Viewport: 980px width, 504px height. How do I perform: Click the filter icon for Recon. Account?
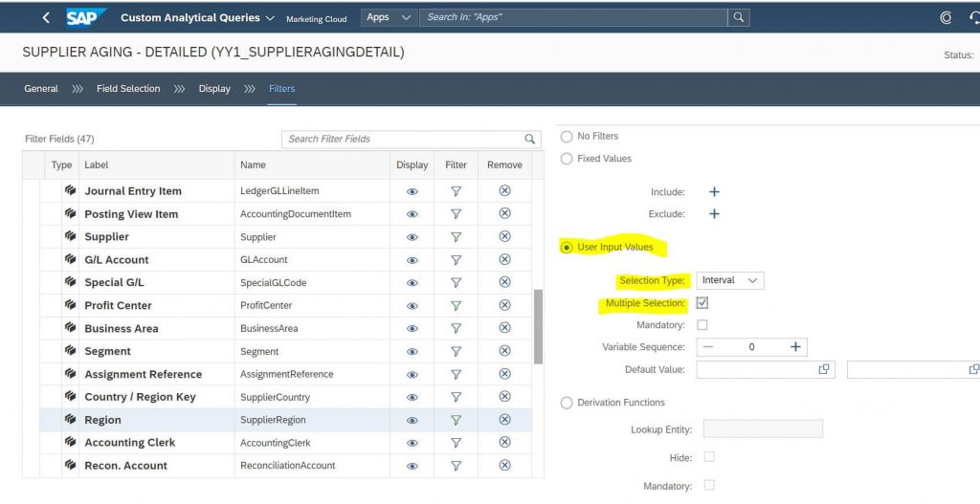tap(457, 466)
